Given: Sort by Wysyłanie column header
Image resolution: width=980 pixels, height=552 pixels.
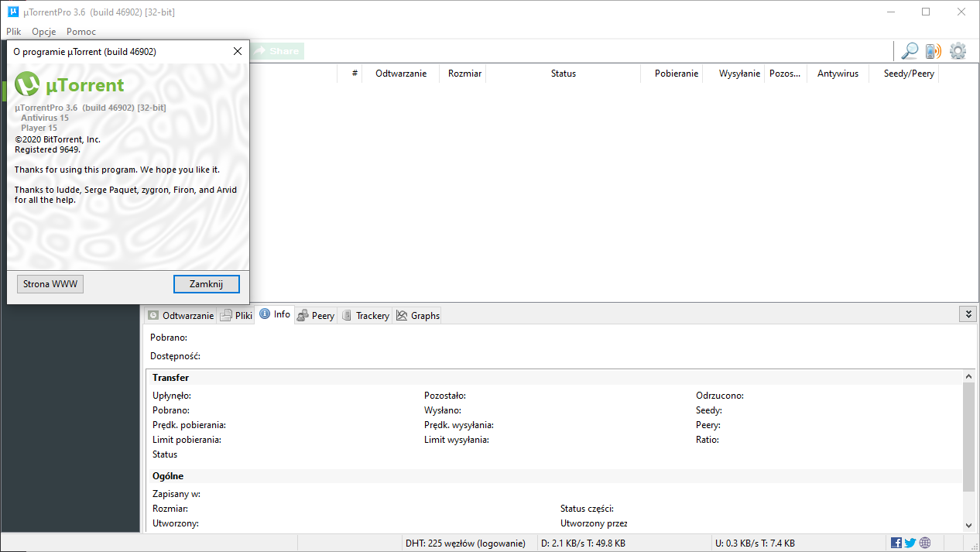Looking at the screenshot, I should pos(734,74).
